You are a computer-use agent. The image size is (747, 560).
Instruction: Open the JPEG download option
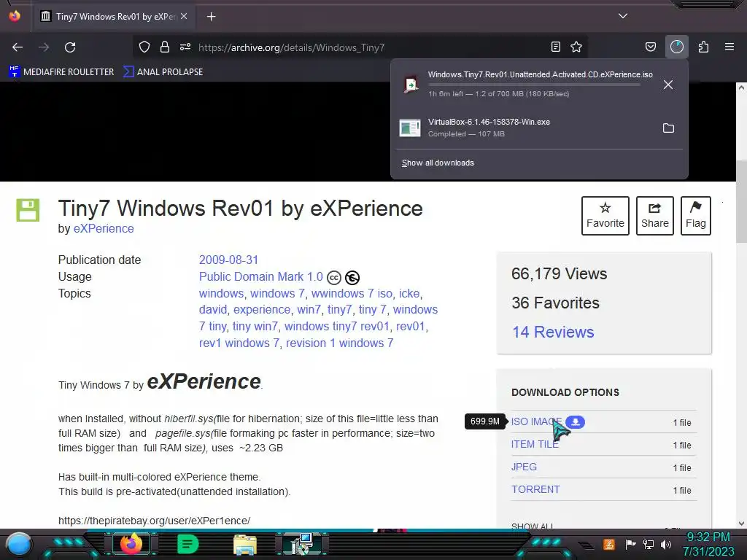(524, 467)
